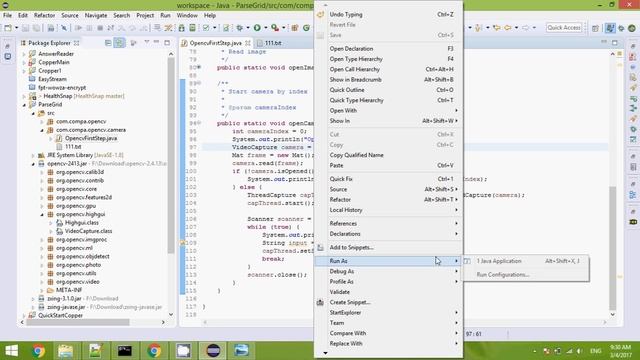Click the Quick Access search field
The width and height of the screenshot is (640, 360).
point(564,28)
